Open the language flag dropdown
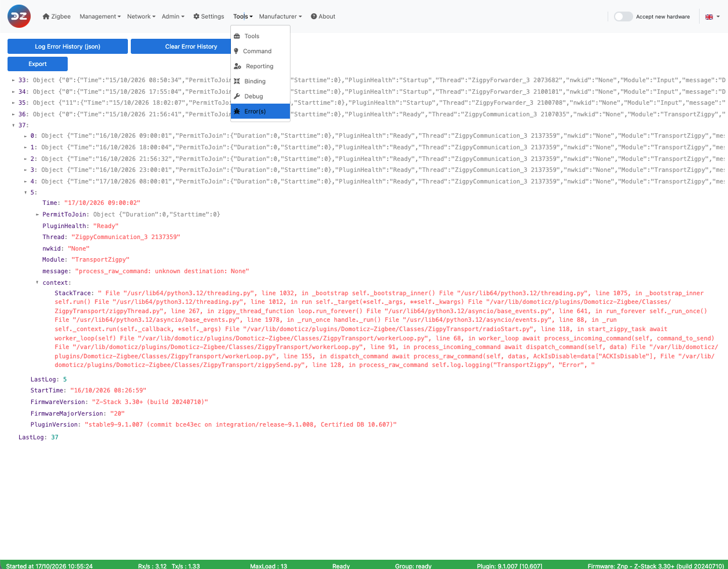 [712, 17]
